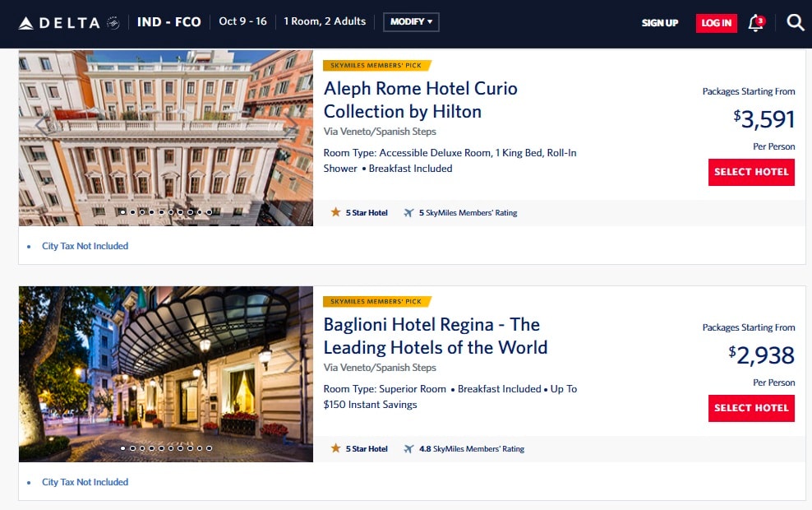The height and width of the screenshot is (510, 812).
Task: Click the 5 SkyMiles Members' Rating text
Action: [468, 212]
